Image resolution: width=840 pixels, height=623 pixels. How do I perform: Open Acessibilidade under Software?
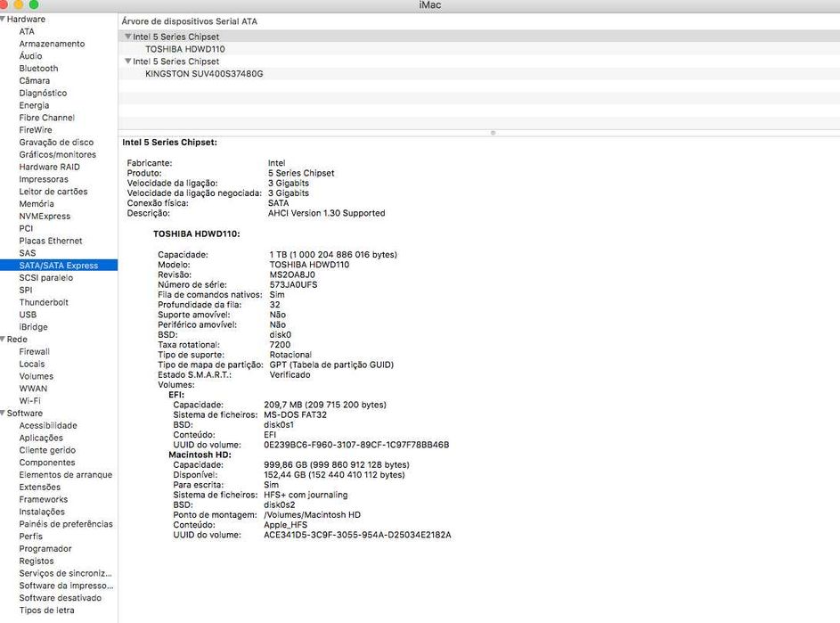(x=48, y=426)
